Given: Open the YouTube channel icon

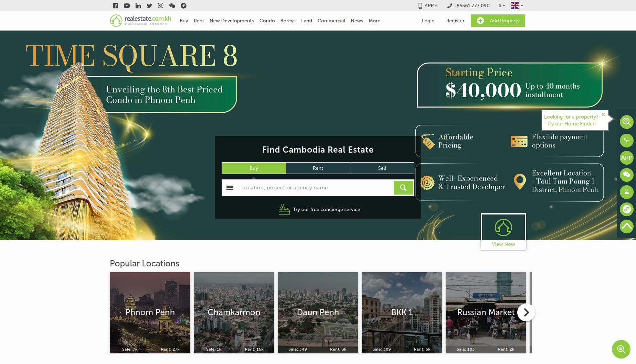Looking at the screenshot, I should tap(127, 5).
